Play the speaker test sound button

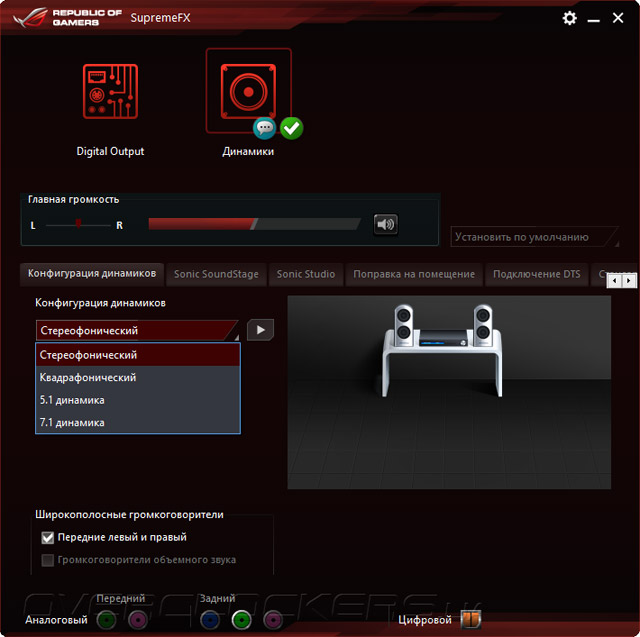coord(260,330)
